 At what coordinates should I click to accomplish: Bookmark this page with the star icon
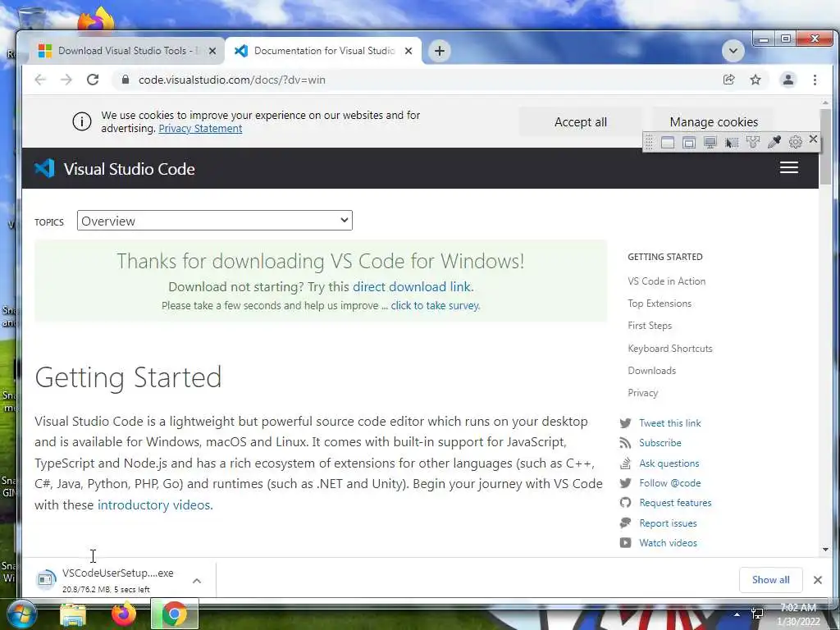756,80
